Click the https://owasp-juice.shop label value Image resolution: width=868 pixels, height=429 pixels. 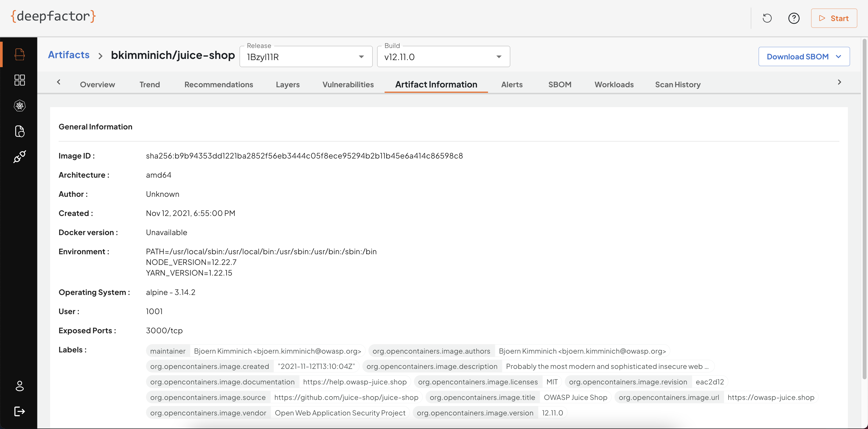[x=771, y=397]
